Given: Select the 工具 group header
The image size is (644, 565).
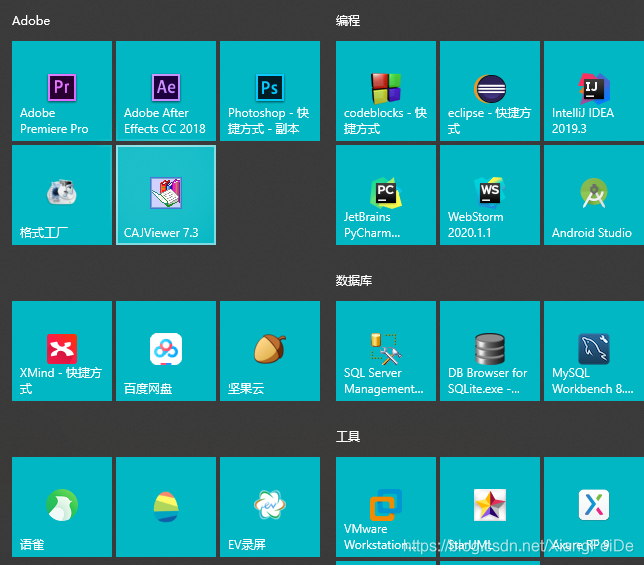Looking at the screenshot, I should (348, 436).
